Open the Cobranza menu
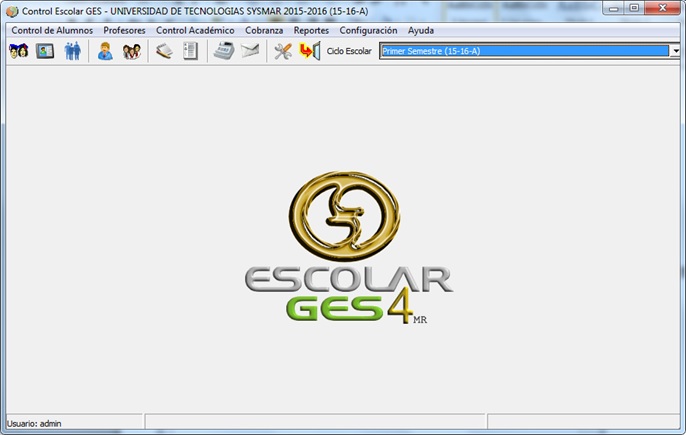The image size is (686, 435). pos(264,31)
